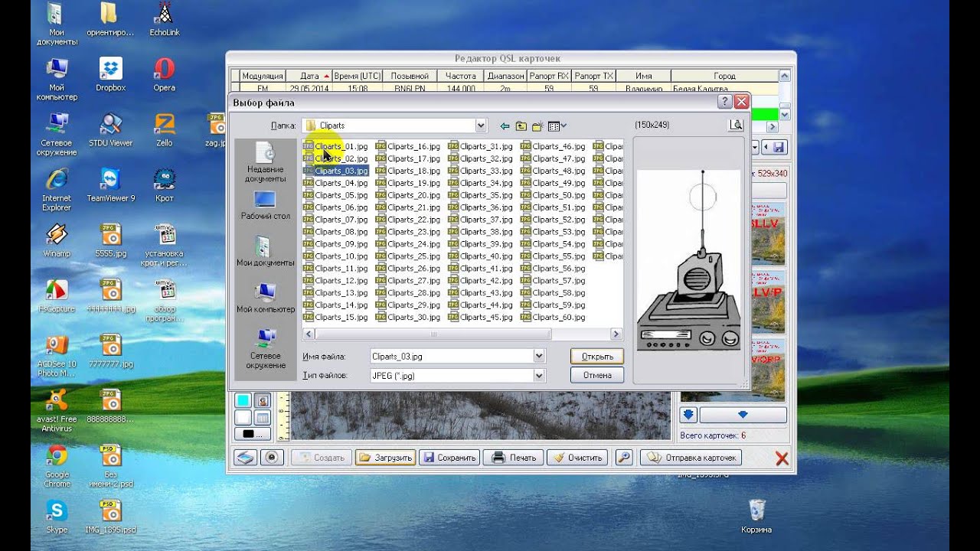Click the Загрузить button in QSL editor
This screenshot has width=980, height=551.
point(385,458)
